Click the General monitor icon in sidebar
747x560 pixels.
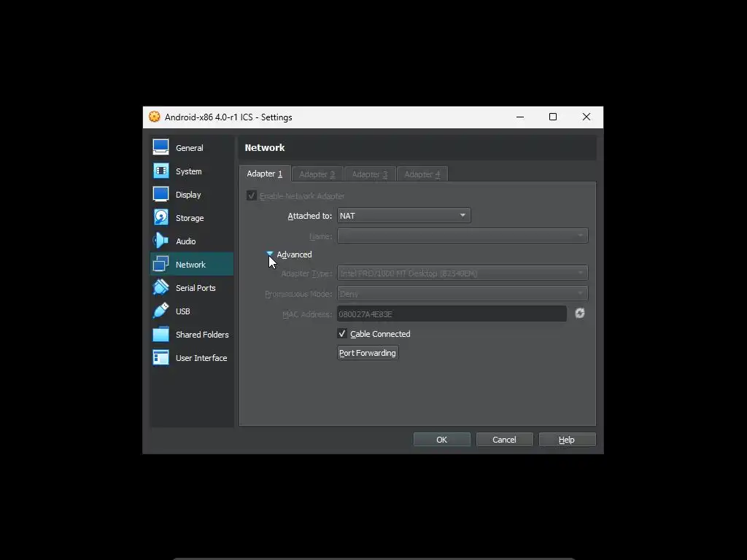(x=160, y=147)
